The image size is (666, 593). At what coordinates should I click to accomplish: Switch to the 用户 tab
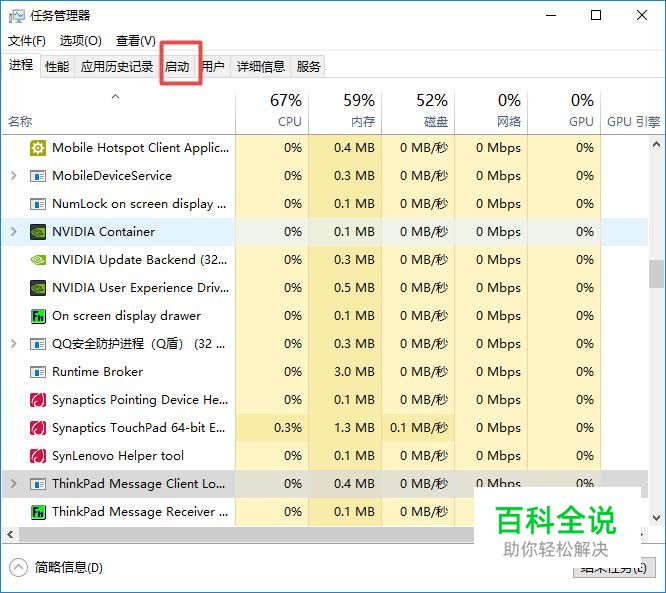tap(213, 67)
